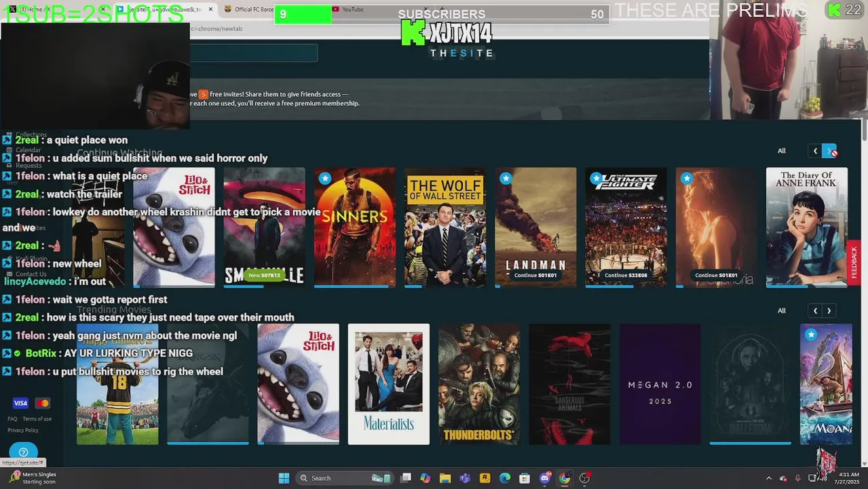This screenshot has width=868, height=489.
Task: Open Discord from the taskbar
Action: point(545,478)
